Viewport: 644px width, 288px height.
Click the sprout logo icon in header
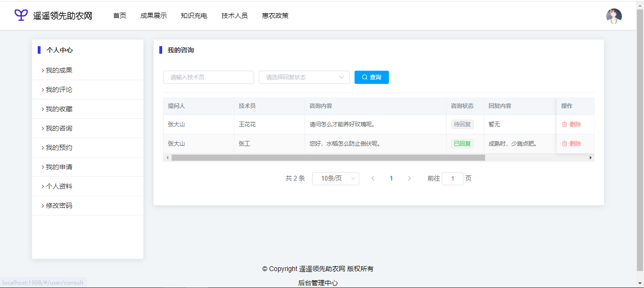tap(21, 15)
